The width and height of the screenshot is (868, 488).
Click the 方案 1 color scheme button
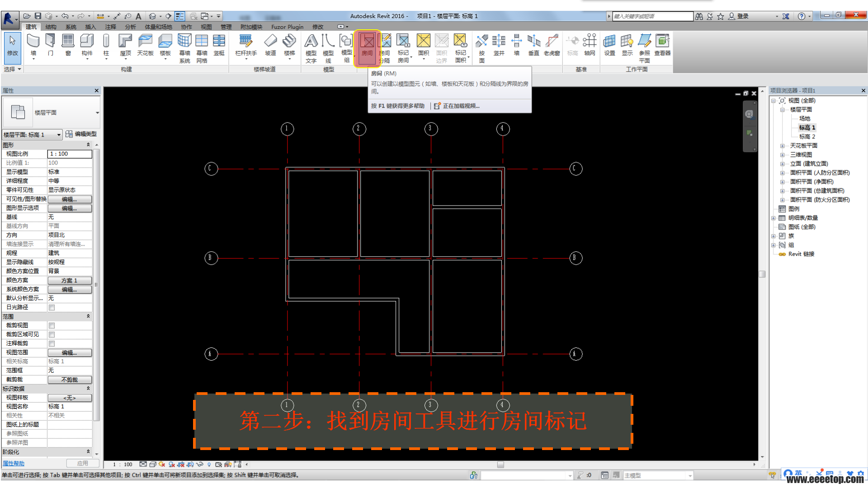tap(70, 281)
